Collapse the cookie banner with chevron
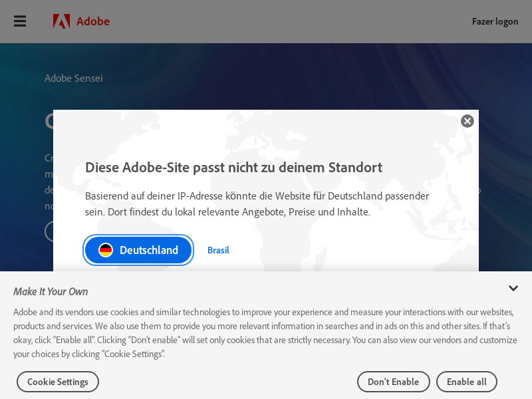 click(x=513, y=289)
